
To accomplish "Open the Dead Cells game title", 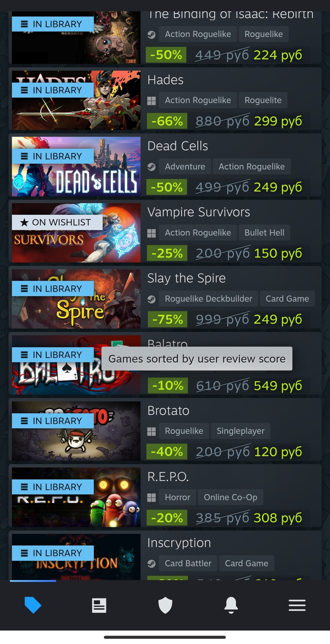I will (178, 146).
